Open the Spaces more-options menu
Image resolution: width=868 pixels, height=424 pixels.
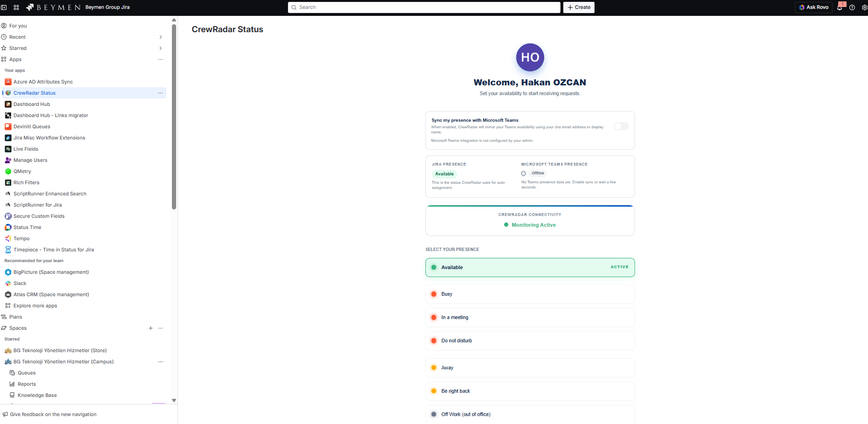tap(160, 328)
